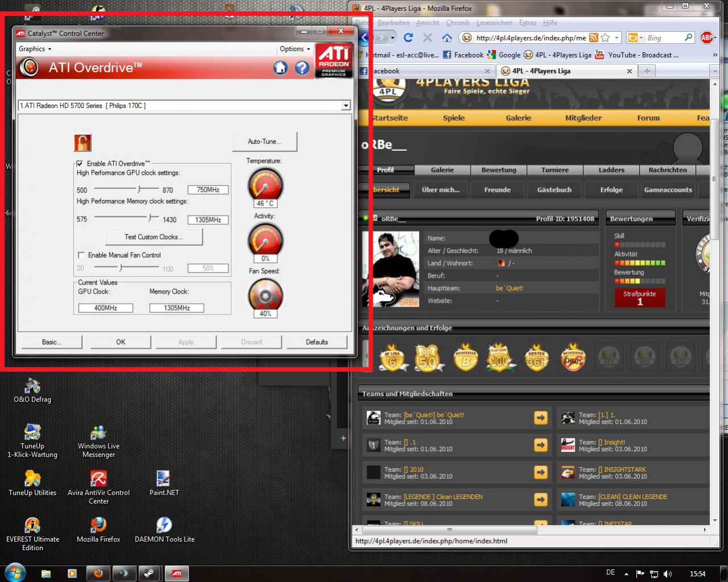Open the Options menu dropdown
This screenshot has height=582, width=728.
tap(295, 49)
